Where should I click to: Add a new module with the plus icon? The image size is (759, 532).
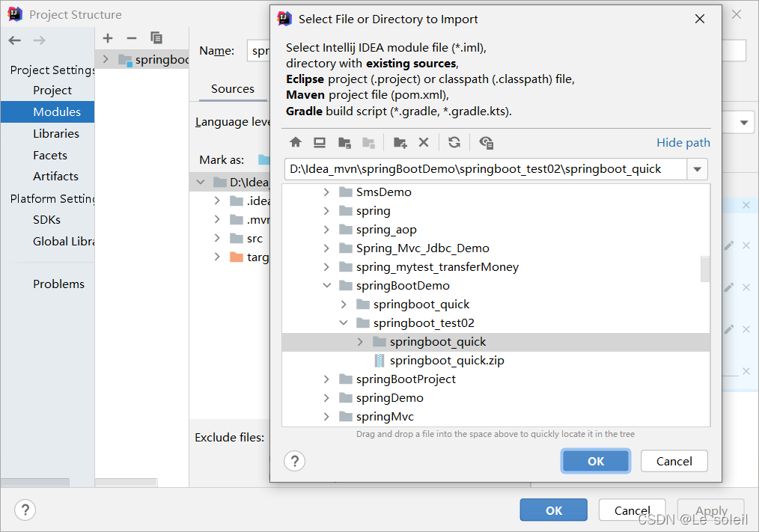pyautogui.click(x=107, y=37)
